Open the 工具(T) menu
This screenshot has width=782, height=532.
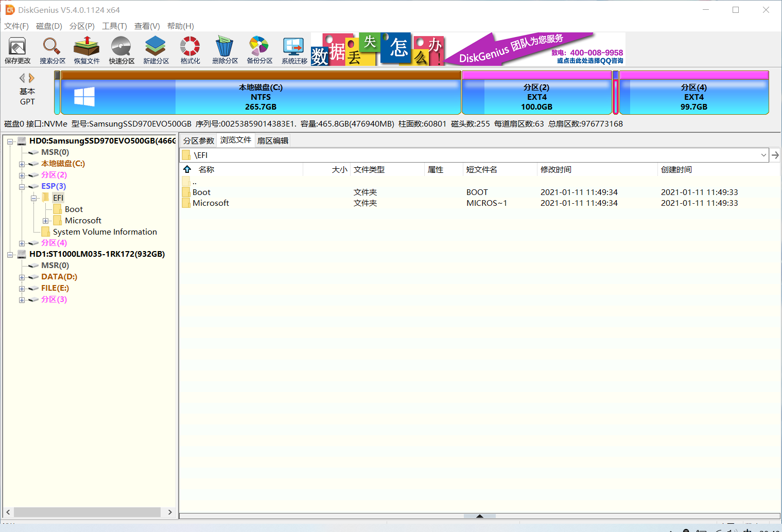pyautogui.click(x=114, y=26)
